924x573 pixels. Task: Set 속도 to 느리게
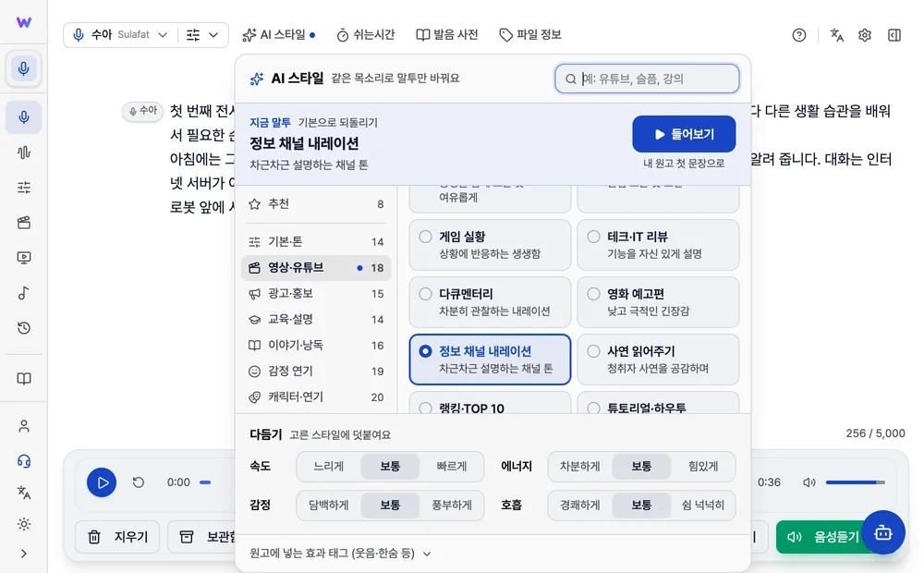pos(329,467)
